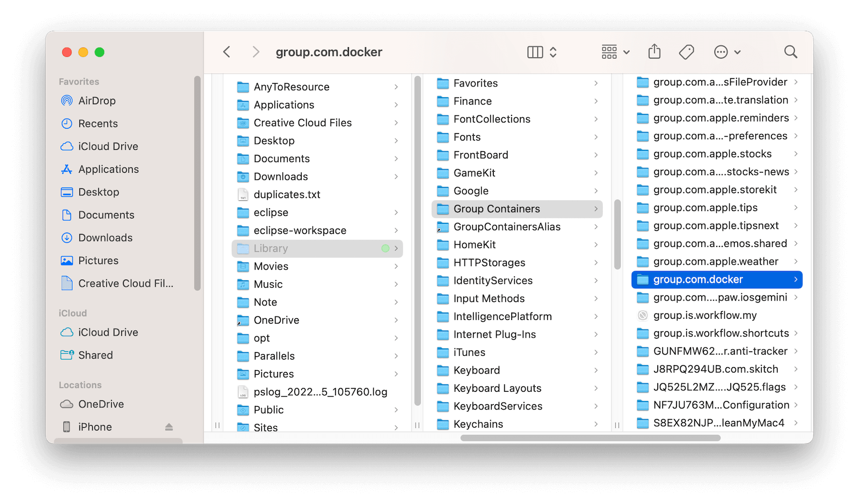Expand the group.com.docker folder chevron
The image size is (859, 504).
796,280
